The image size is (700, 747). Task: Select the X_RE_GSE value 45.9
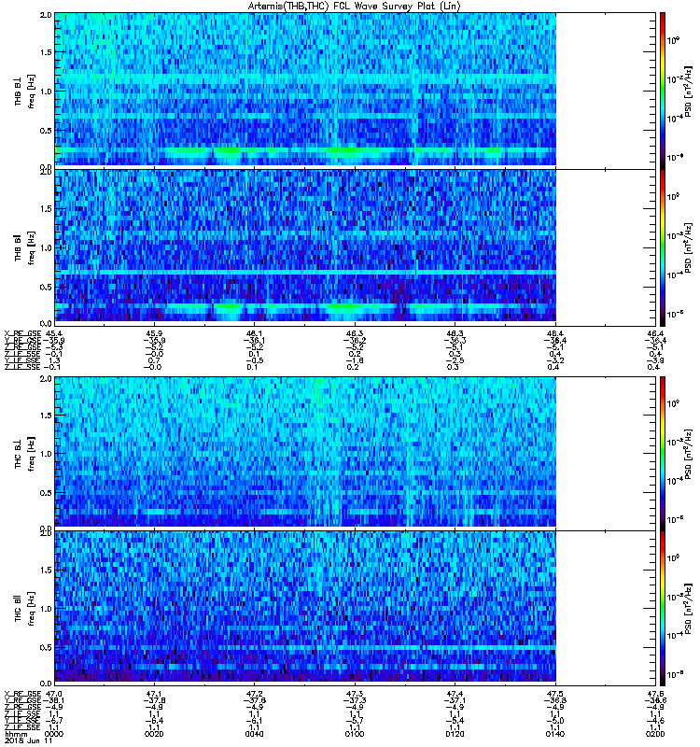[x=154, y=333]
